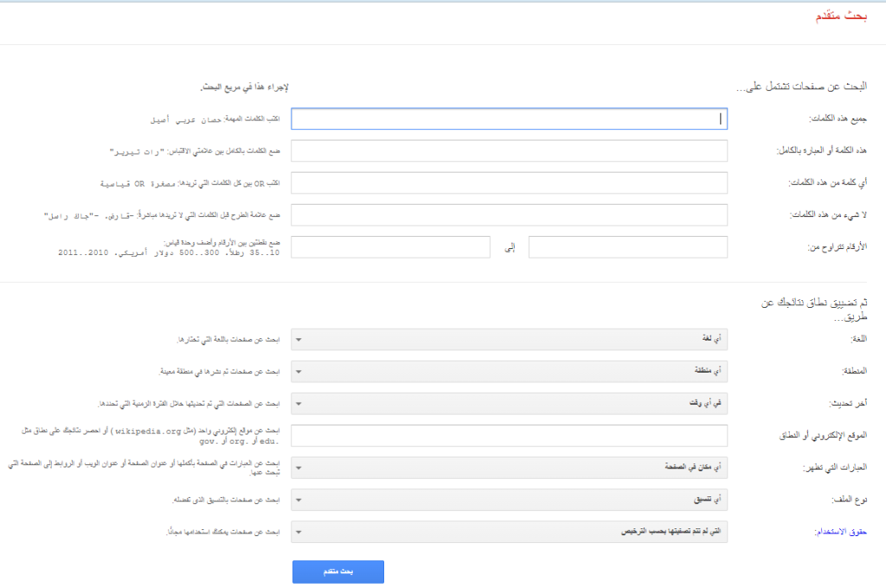The image size is (886, 588).
Task: Open the "أي لغة" language dropdown
Action: pos(510,339)
